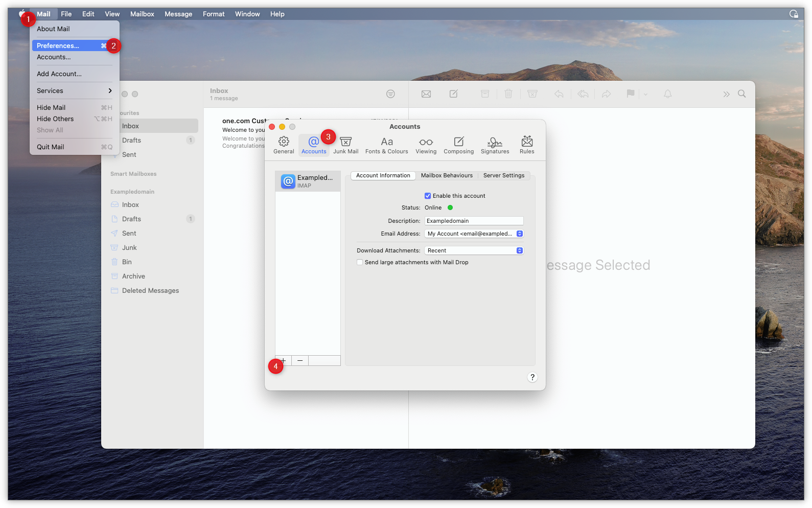Click the remove account minus button

[300, 361]
